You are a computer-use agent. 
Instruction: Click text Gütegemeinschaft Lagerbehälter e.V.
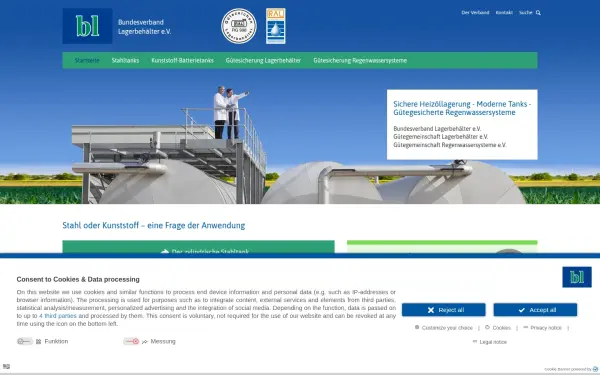pyautogui.click(x=440, y=137)
